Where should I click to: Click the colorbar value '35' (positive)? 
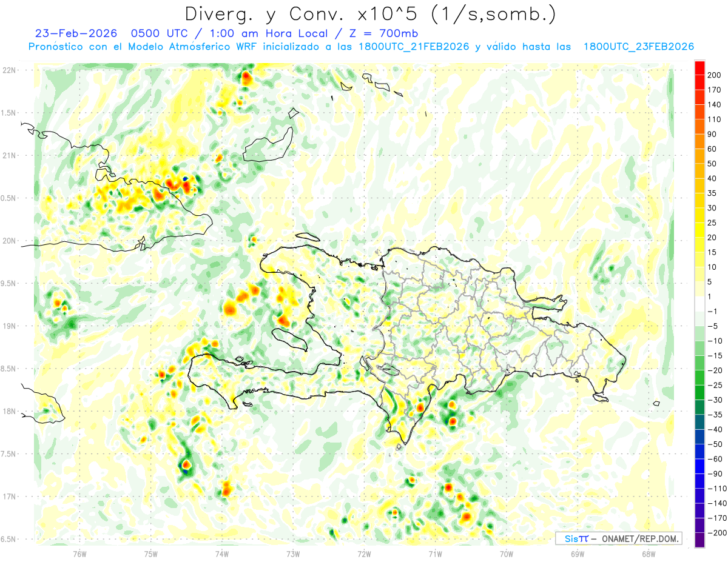point(712,193)
